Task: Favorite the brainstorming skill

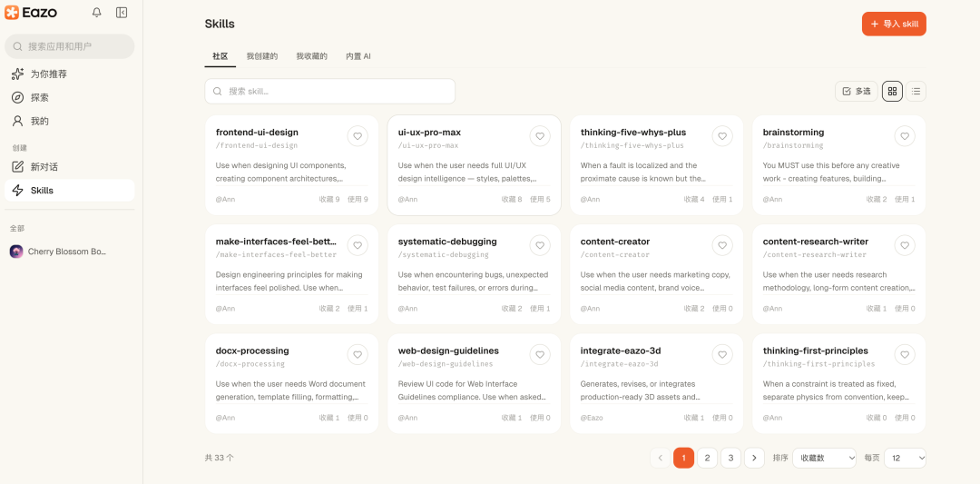Action: coord(905,136)
